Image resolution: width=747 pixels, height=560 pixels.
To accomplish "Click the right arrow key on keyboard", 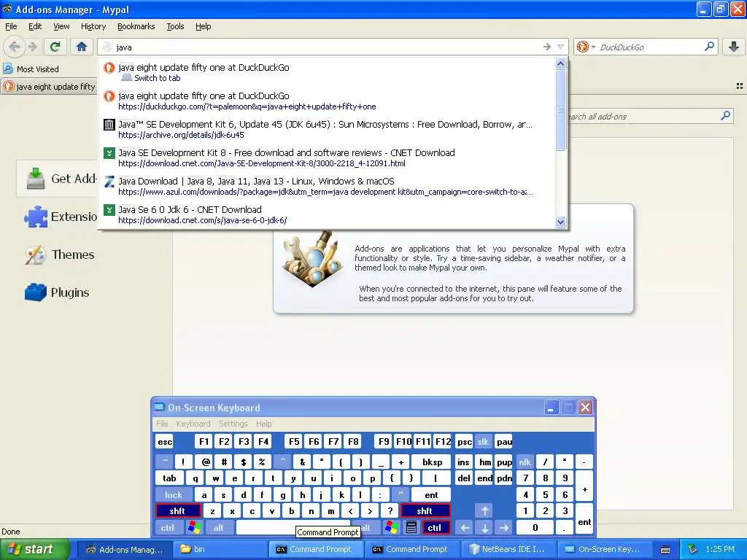I will click(x=504, y=528).
